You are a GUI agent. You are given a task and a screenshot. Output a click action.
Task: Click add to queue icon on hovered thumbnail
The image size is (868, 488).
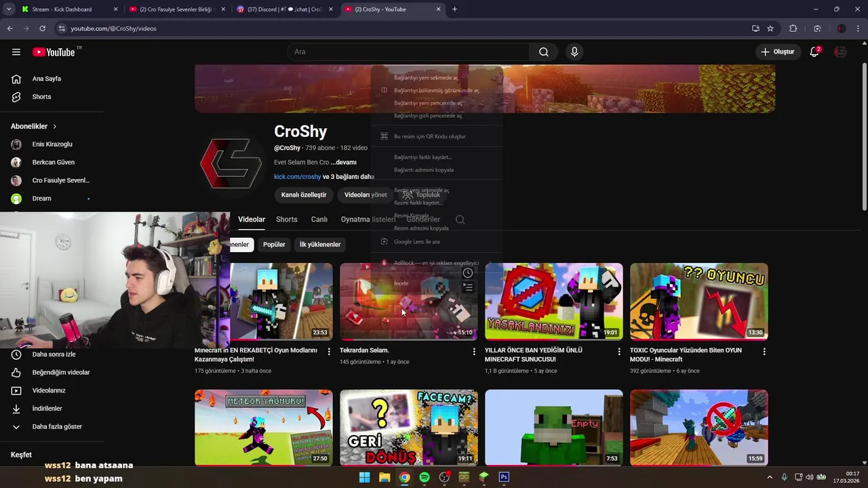[x=468, y=288]
